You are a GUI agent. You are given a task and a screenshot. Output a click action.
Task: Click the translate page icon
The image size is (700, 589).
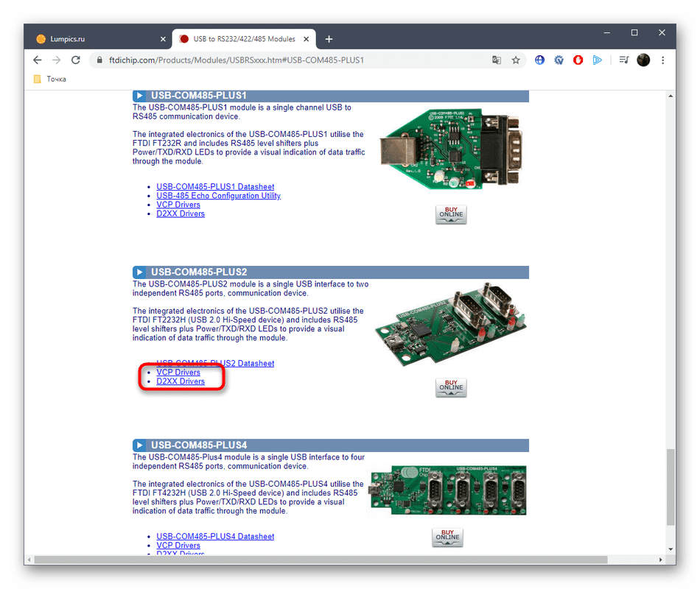click(497, 60)
